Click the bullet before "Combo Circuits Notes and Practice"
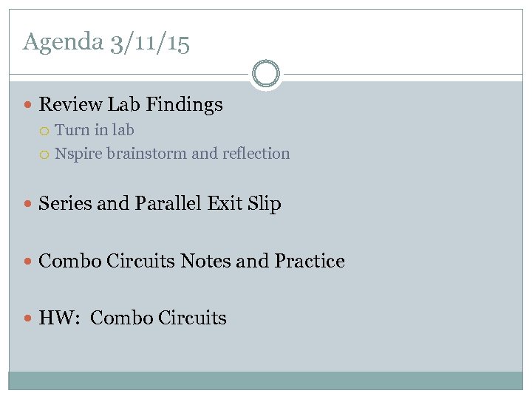Image resolution: width=532 pixels, height=399 pixels. click(29, 262)
